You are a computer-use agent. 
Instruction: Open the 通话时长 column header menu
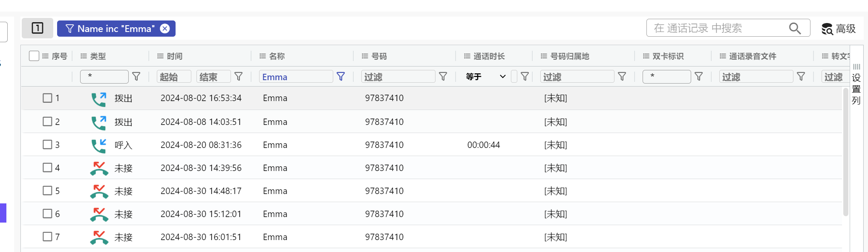[x=467, y=56]
